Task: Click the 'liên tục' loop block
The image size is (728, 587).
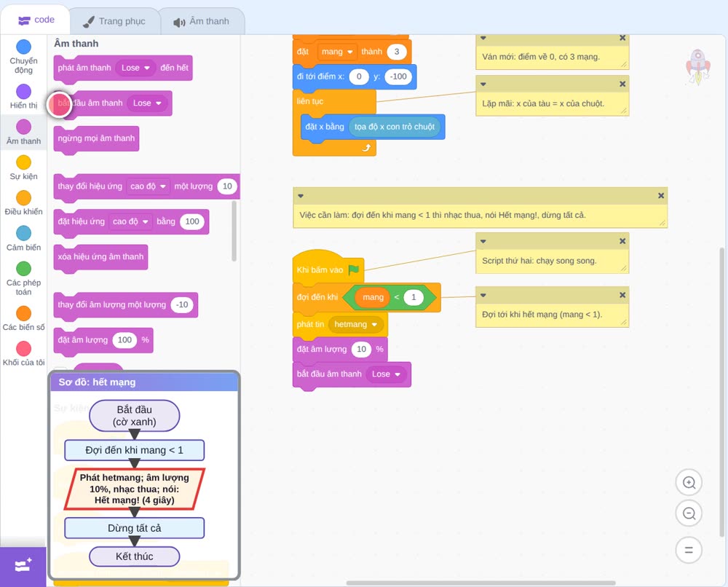Action: [x=311, y=102]
